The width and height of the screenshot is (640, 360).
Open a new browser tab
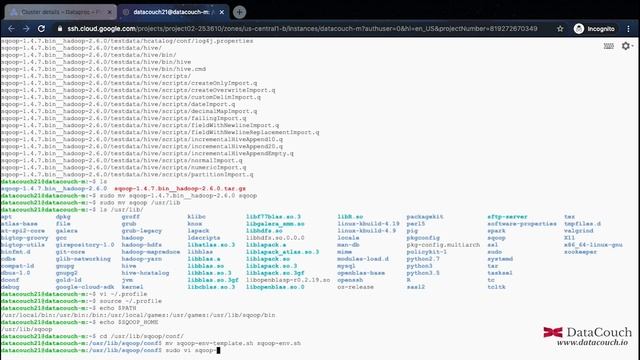click(x=240, y=12)
